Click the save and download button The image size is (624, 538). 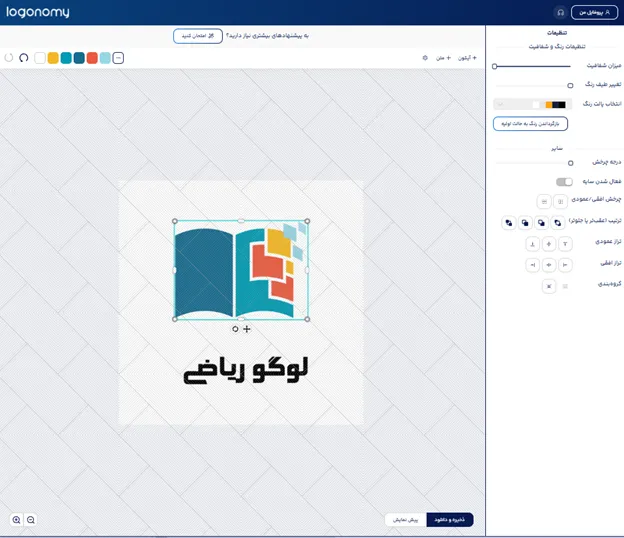click(x=450, y=520)
